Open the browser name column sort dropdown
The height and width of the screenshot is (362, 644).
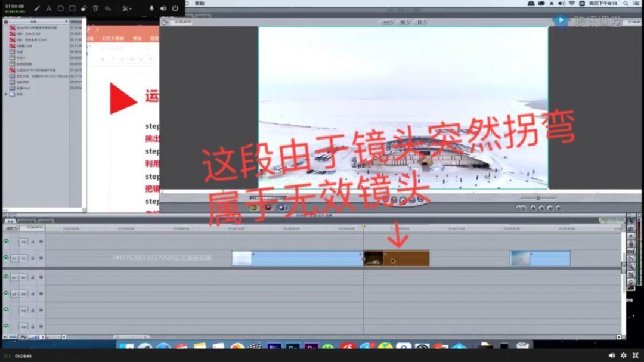click(x=67, y=21)
